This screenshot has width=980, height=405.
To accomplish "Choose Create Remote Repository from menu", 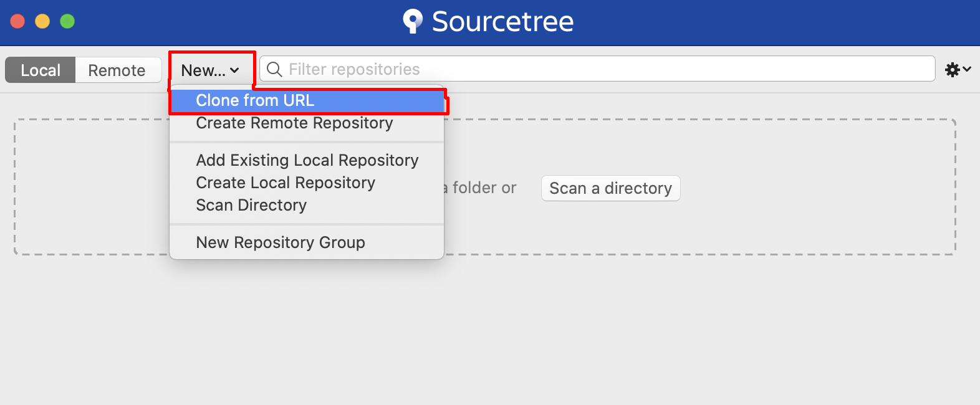I will tap(294, 123).
